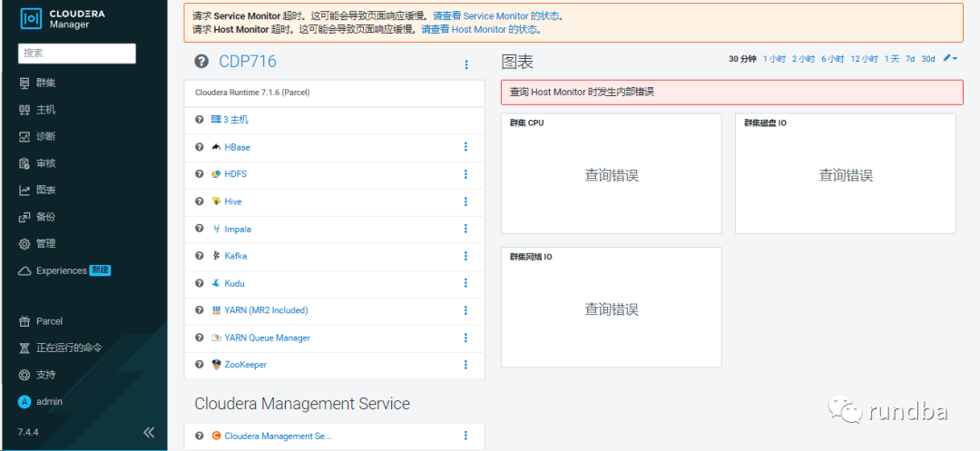The image size is (980, 451).
Task: Open the 3 主机 link
Action: [236, 119]
